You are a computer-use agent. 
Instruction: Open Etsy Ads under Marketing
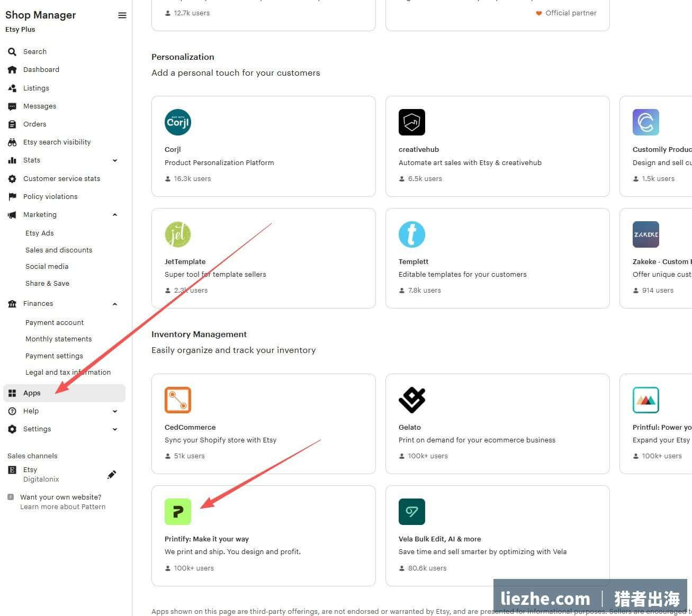[40, 233]
